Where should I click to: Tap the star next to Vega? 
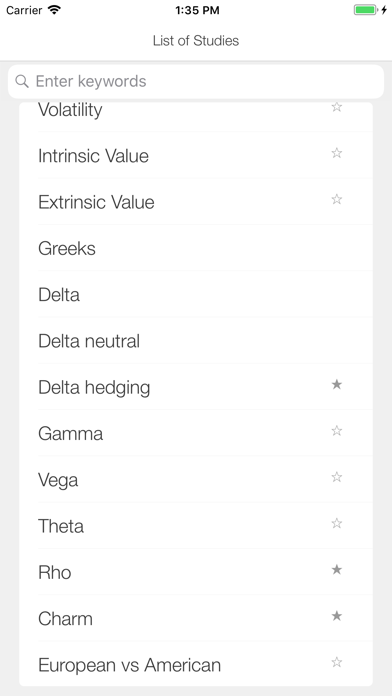[337, 477]
